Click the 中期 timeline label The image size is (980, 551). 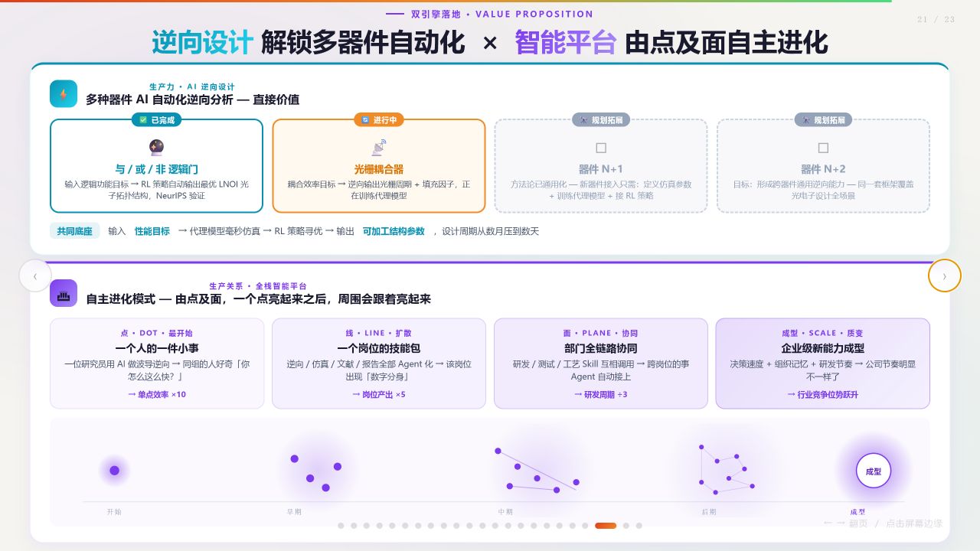[505, 512]
